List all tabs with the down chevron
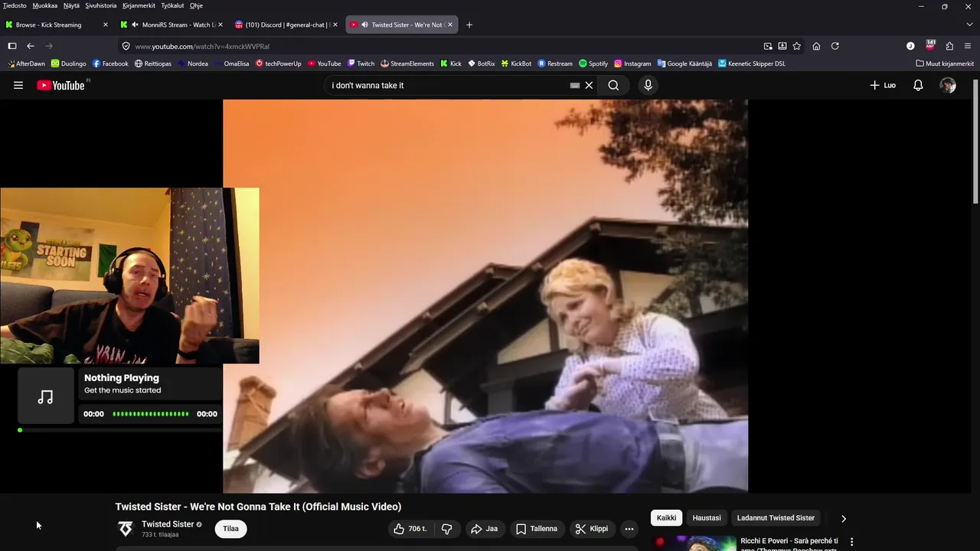Screen dimensions: 980x551 click(x=969, y=25)
